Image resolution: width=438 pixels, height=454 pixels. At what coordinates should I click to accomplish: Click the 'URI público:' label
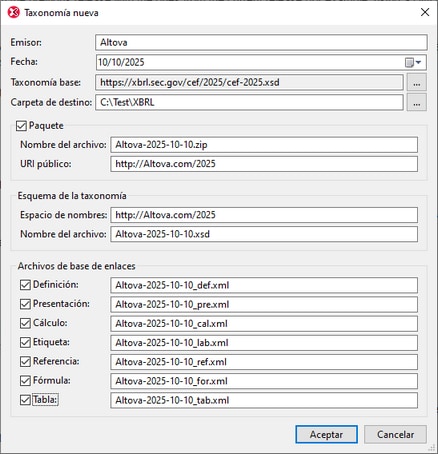pyautogui.click(x=46, y=164)
